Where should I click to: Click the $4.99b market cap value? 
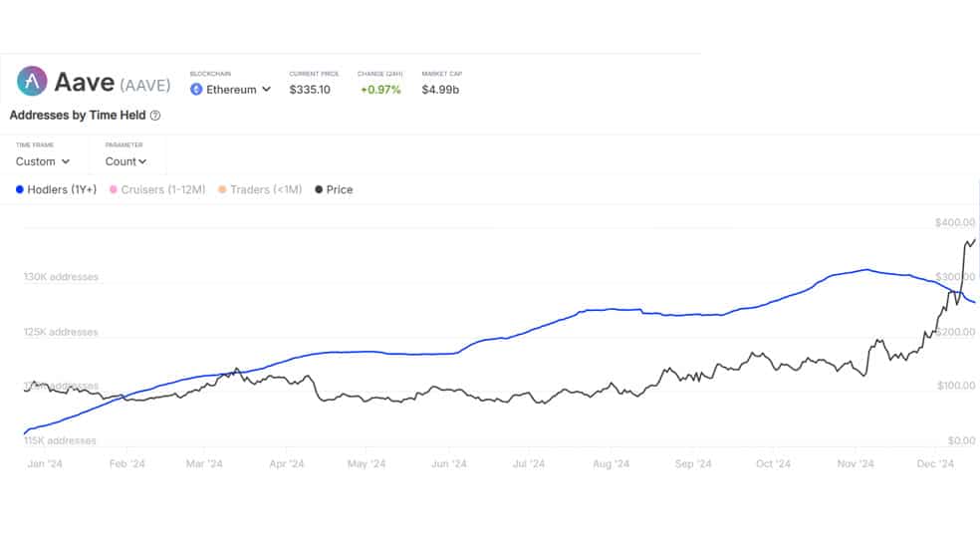(x=440, y=90)
